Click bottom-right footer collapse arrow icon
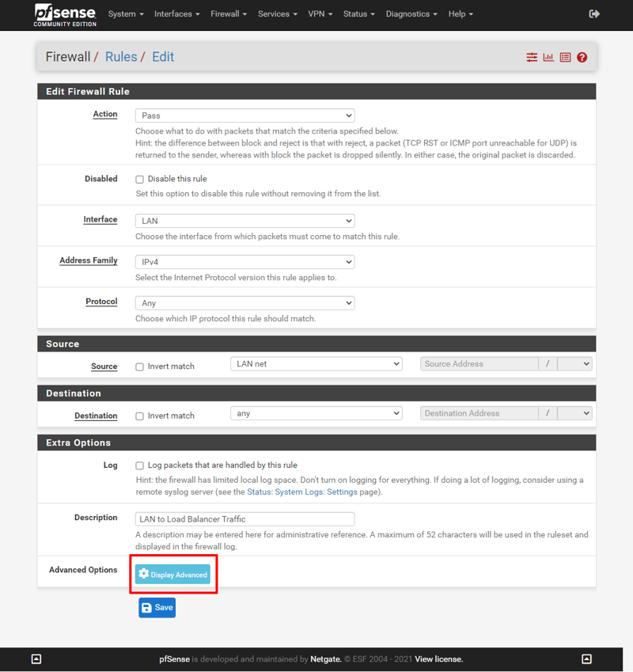Viewport: 633px width, 672px height. click(586, 659)
